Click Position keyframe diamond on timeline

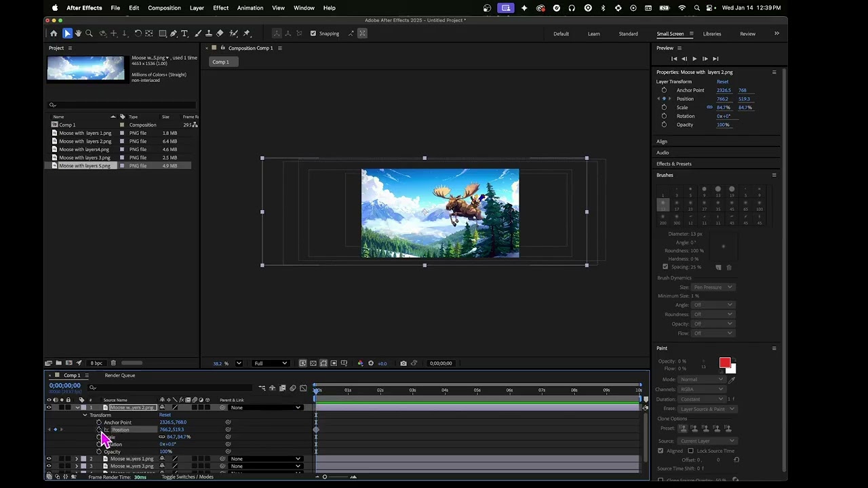[x=316, y=430]
